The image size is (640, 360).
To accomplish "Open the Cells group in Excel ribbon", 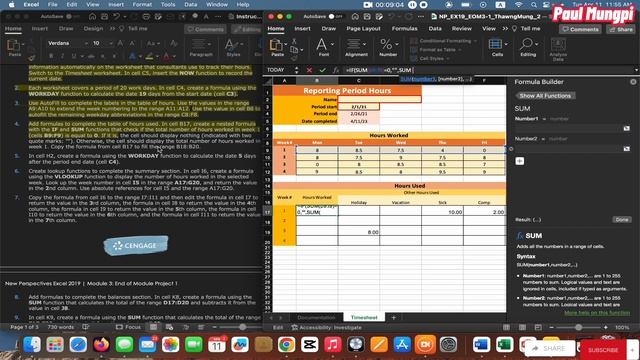I will [x=497, y=47].
